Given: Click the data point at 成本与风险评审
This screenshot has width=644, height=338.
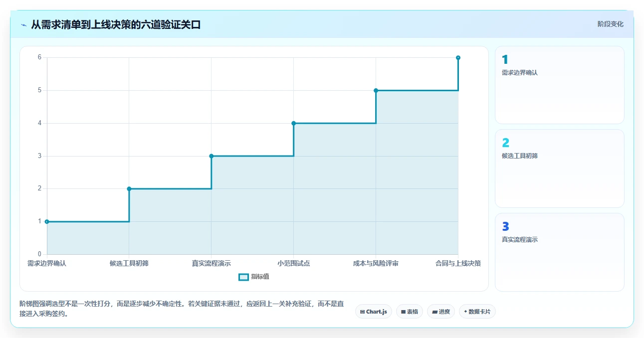Looking at the screenshot, I should (x=376, y=90).
